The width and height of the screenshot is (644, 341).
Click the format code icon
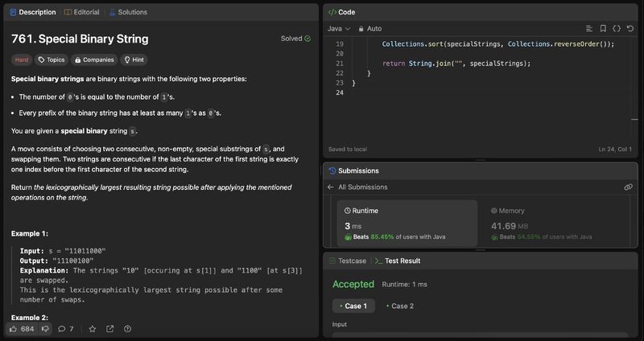pos(589,29)
